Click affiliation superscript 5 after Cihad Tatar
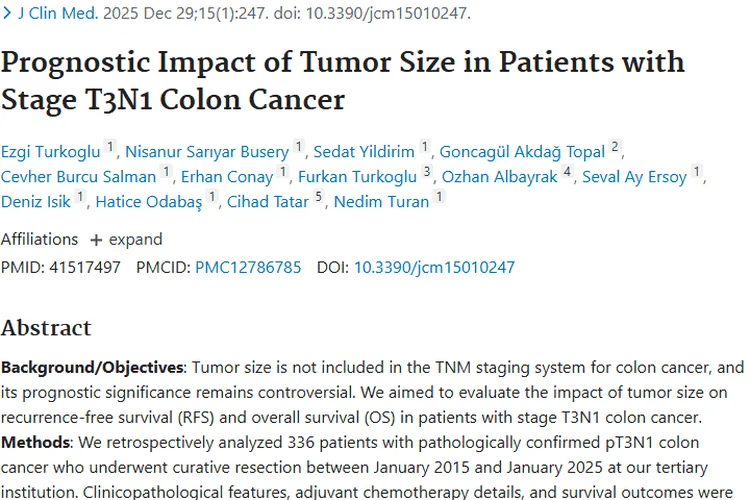 coord(319,198)
